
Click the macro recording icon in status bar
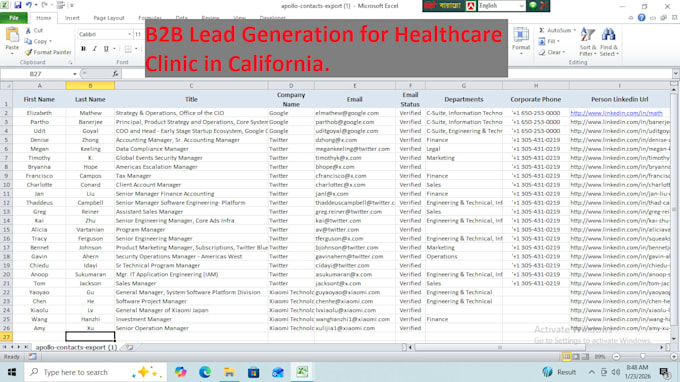point(33,356)
